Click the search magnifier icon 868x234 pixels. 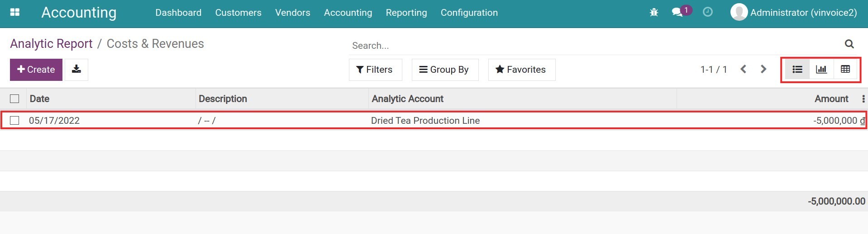click(849, 44)
